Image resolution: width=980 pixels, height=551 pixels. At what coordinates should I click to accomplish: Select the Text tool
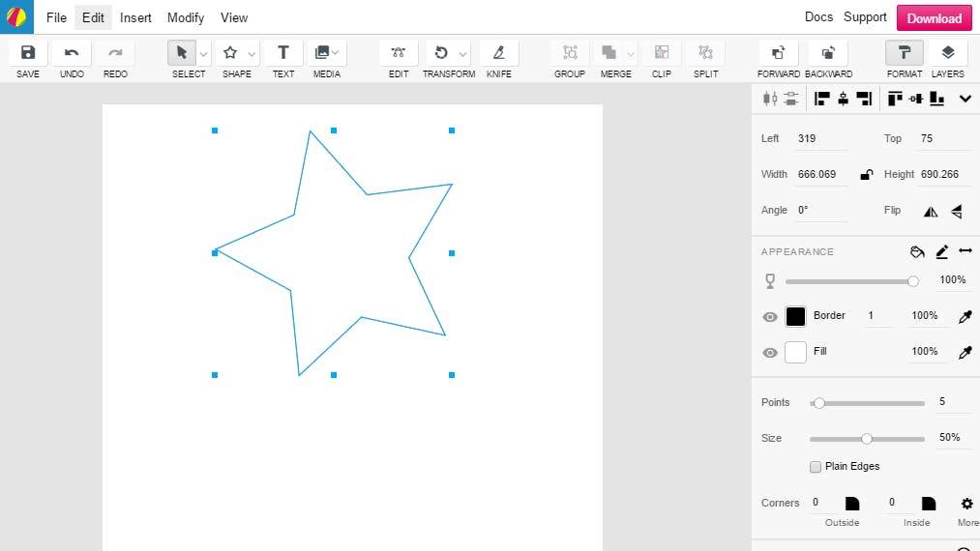click(283, 53)
